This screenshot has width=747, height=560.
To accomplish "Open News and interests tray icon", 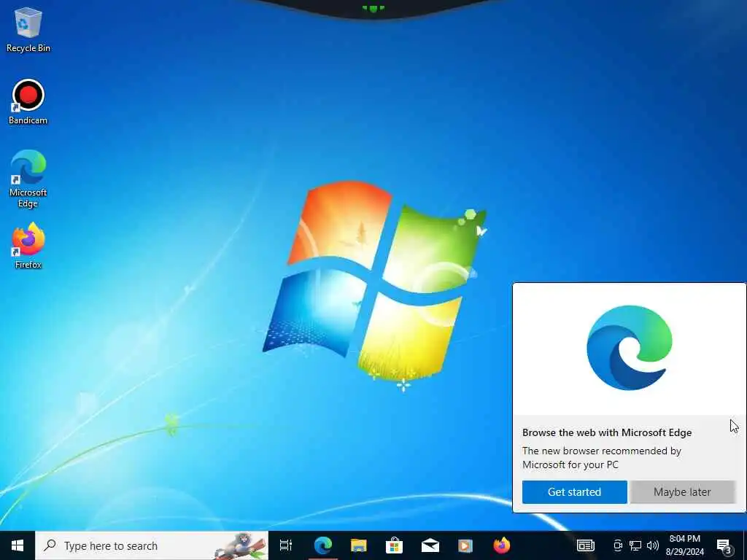I will coord(586,545).
